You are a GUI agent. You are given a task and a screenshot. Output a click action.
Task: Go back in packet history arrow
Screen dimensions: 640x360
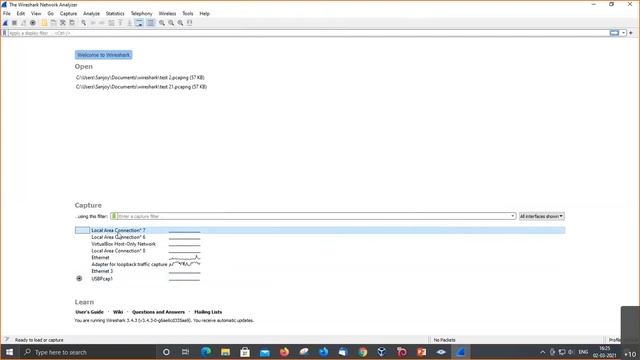click(93, 23)
